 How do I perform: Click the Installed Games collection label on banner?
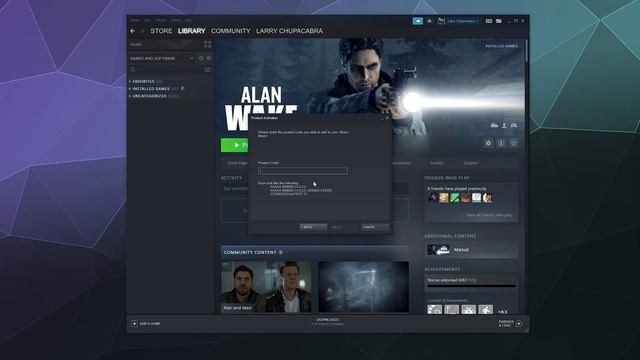[501, 46]
